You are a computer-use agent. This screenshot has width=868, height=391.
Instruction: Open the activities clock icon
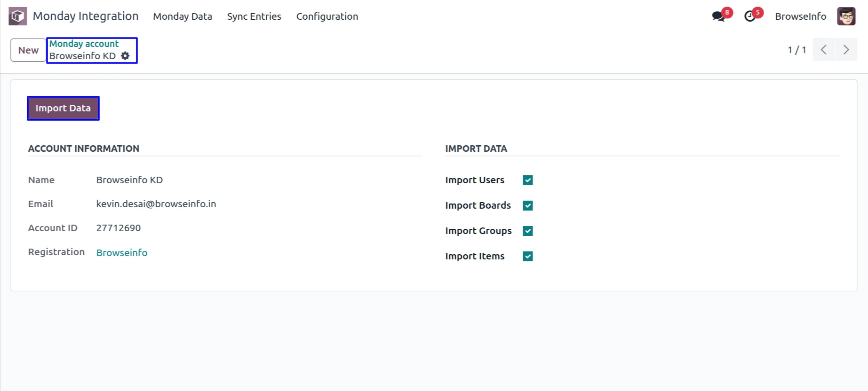(x=750, y=16)
